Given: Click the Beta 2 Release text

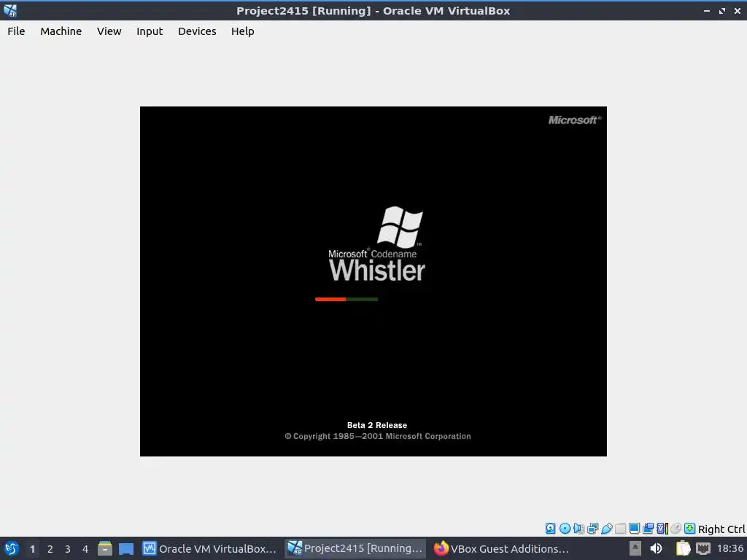Looking at the screenshot, I should click(x=377, y=425).
